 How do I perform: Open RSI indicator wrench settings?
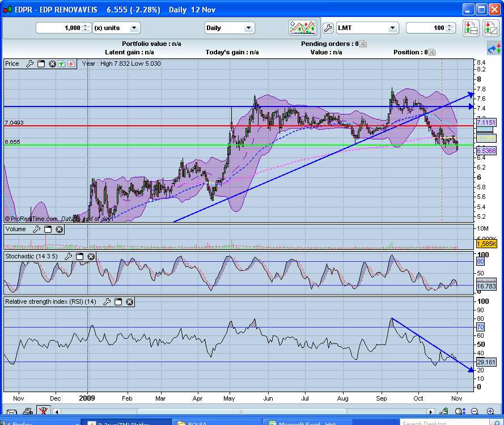click(x=107, y=301)
